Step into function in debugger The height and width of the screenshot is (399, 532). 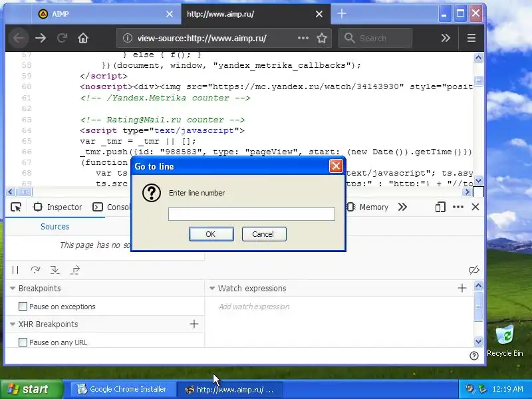pyautogui.click(x=55, y=270)
